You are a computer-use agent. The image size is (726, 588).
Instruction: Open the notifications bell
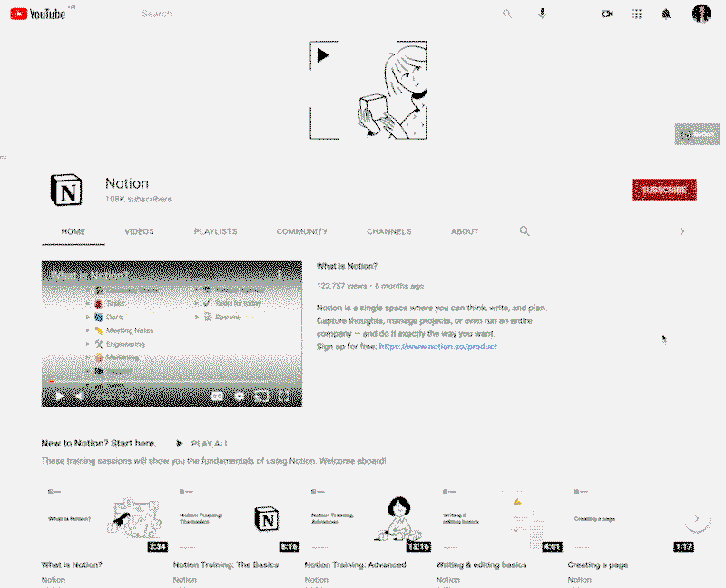[x=666, y=14]
